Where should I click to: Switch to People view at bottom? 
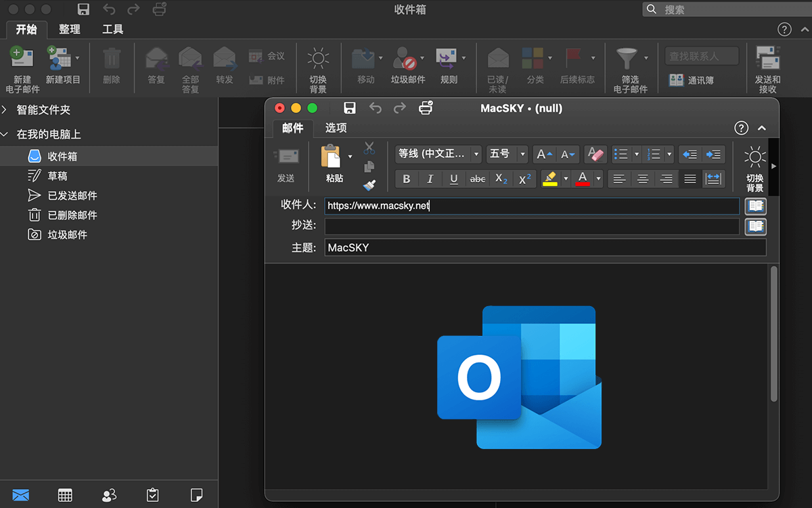pos(109,495)
